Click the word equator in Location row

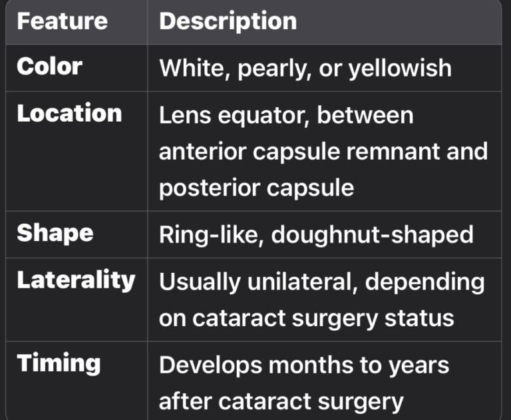[x=263, y=116]
